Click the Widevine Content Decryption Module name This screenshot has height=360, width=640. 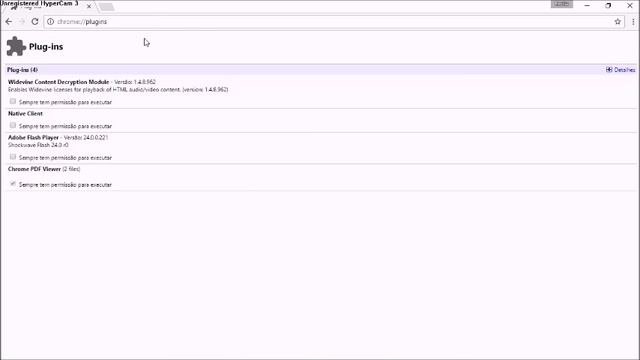pos(58,82)
